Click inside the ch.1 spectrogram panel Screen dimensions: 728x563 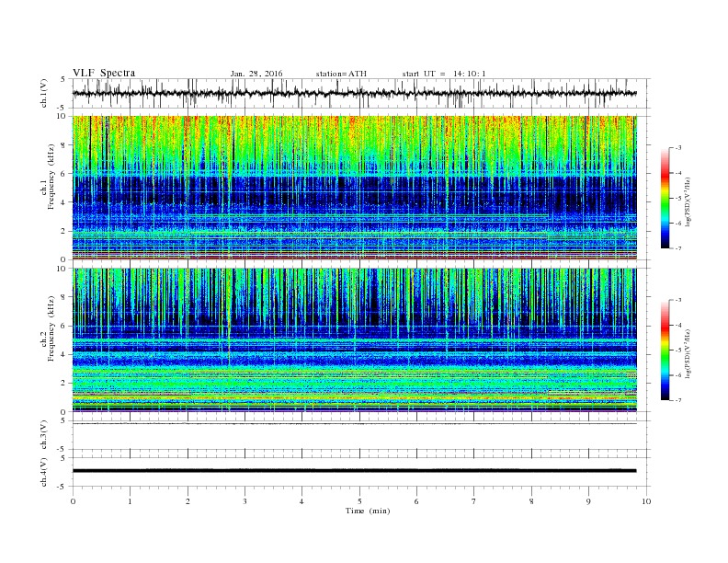pyautogui.click(x=358, y=188)
